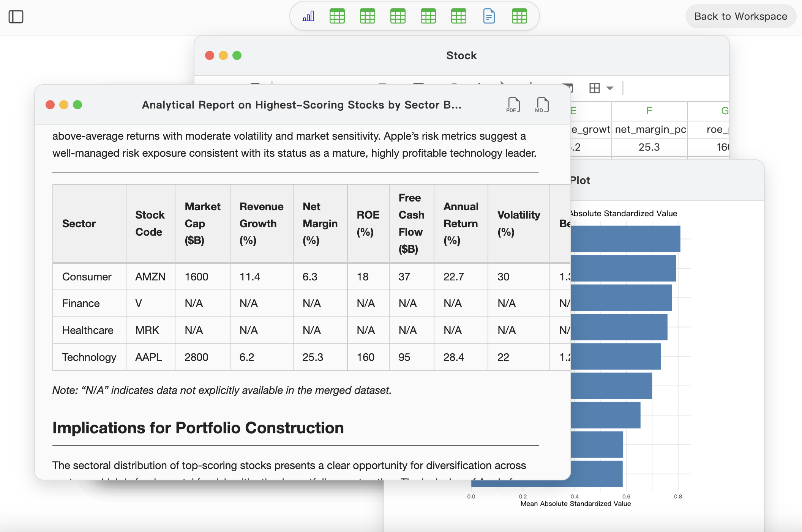802x532 pixels.
Task: Click the AMZN stock code cell
Action: point(150,277)
